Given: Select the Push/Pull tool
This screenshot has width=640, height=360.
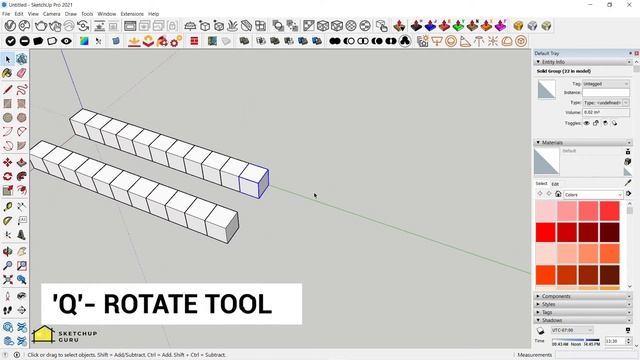Looking at the screenshot, I should tap(22, 162).
